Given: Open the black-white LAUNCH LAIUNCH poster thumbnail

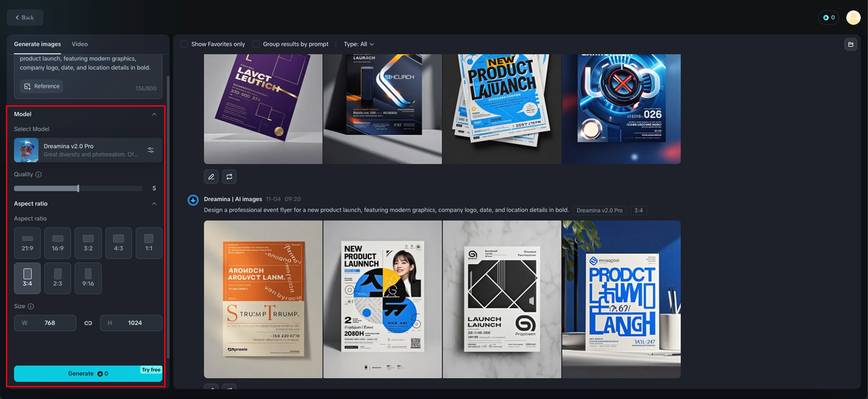Looking at the screenshot, I should (502, 299).
